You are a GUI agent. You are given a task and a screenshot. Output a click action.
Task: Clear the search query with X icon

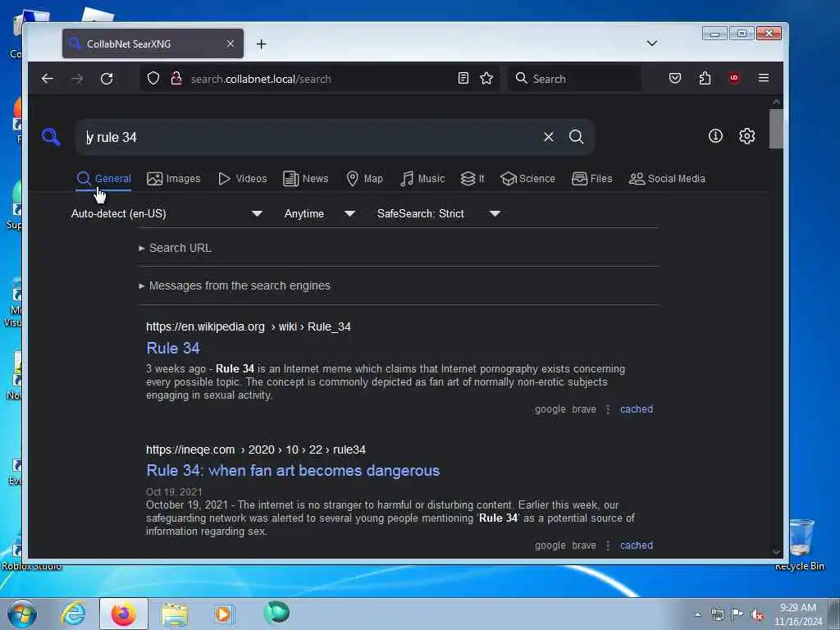pos(549,137)
